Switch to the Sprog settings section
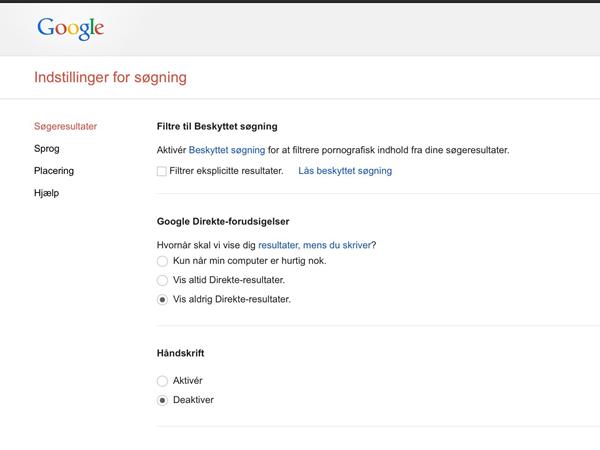 coord(47,149)
